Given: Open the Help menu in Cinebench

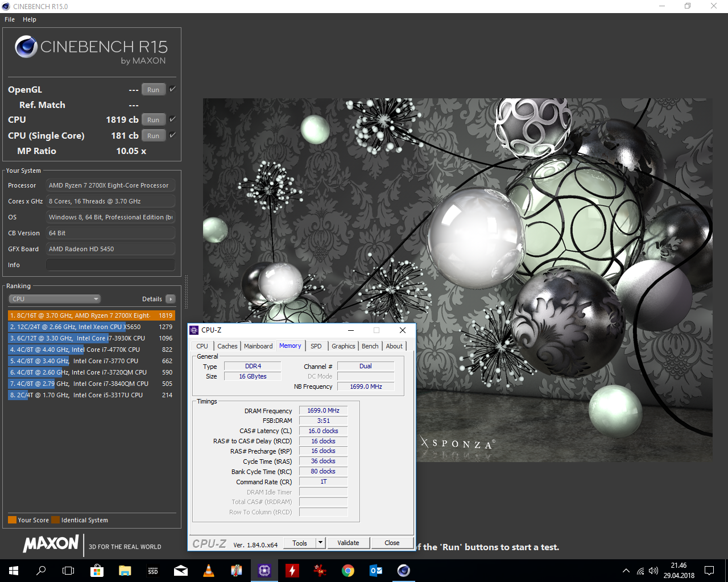Looking at the screenshot, I should click(x=30, y=19).
